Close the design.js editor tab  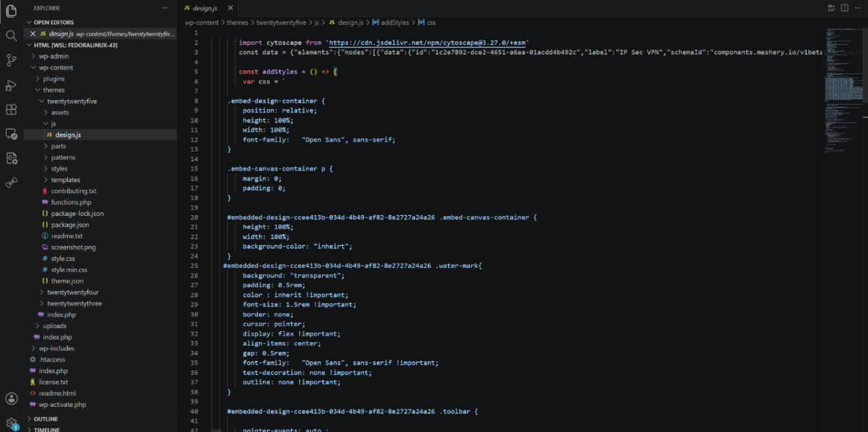230,8
